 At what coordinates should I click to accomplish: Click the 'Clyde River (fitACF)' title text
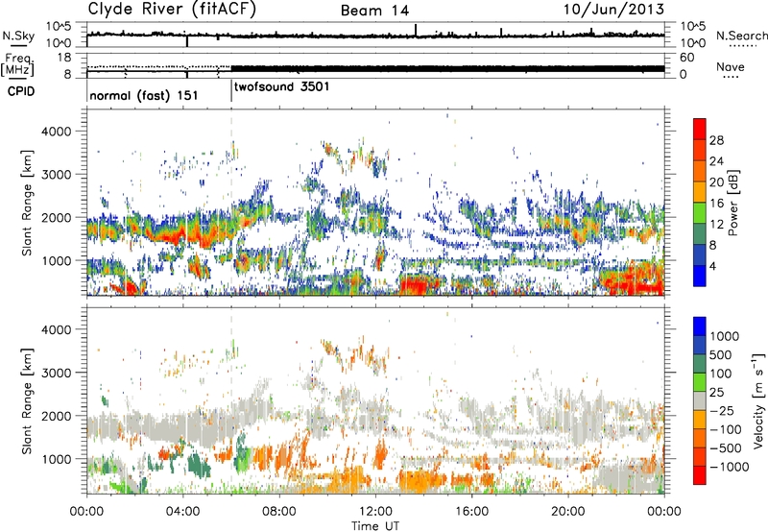[x=172, y=9]
